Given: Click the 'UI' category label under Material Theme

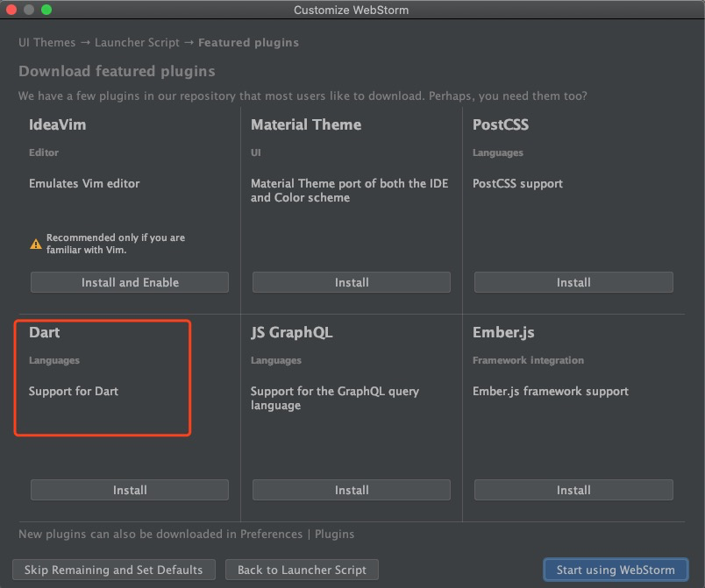Looking at the screenshot, I should [255, 152].
